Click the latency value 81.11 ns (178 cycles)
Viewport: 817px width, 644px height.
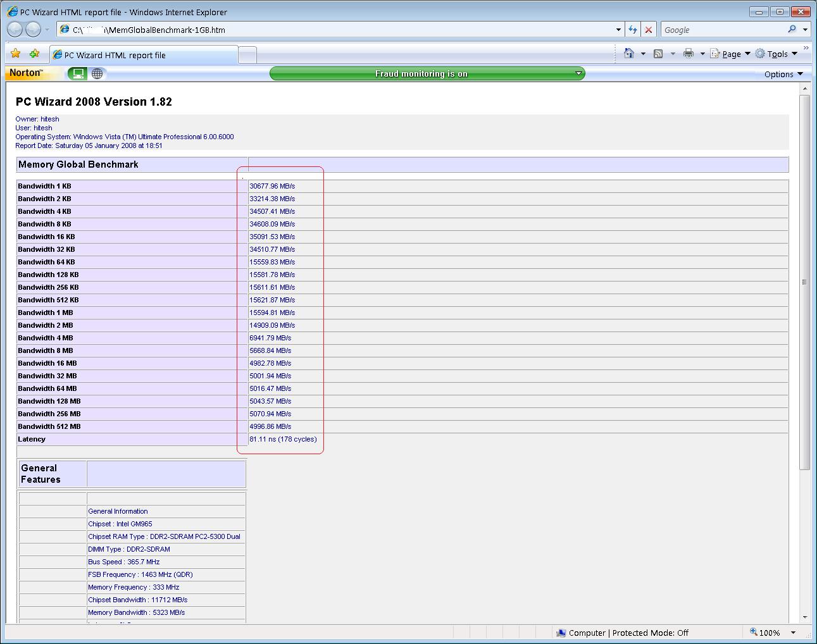[x=283, y=439]
